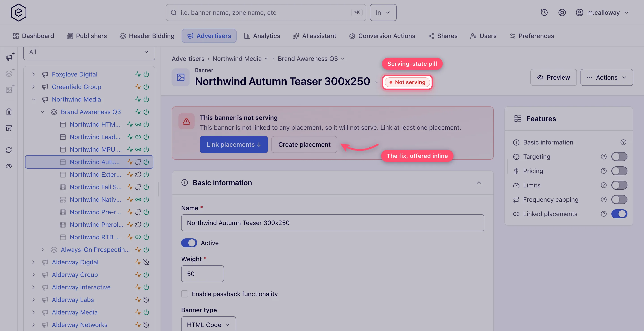Check Enable passback functionality
The width and height of the screenshot is (644, 331).
tap(185, 294)
